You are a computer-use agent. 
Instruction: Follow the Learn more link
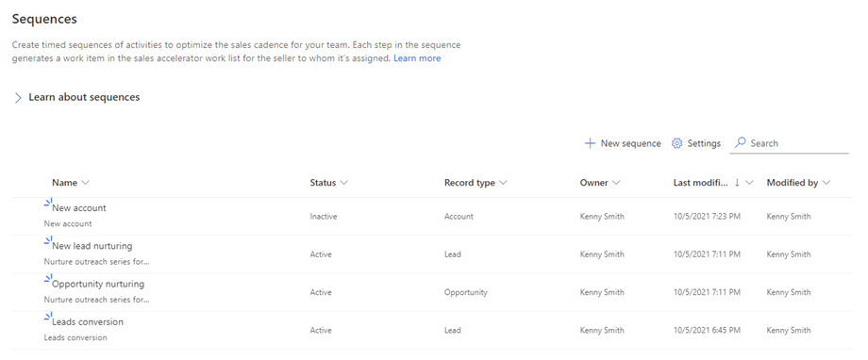click(x=417, y=58)
